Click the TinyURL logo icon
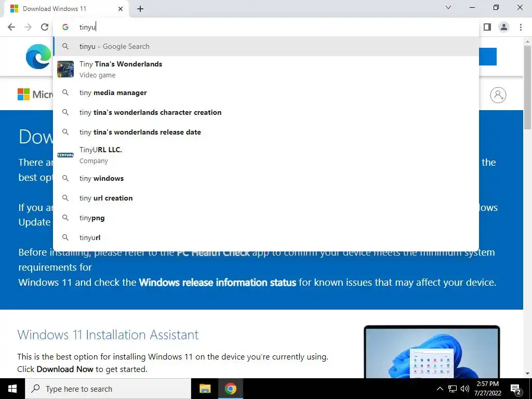The width and height of the screenshot is (532, 399). (65, 155)
